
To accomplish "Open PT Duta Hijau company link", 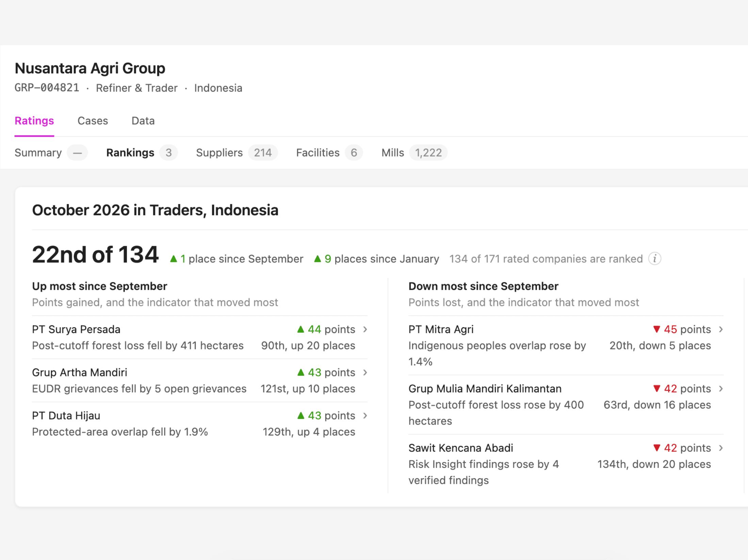I will (66, 415).
